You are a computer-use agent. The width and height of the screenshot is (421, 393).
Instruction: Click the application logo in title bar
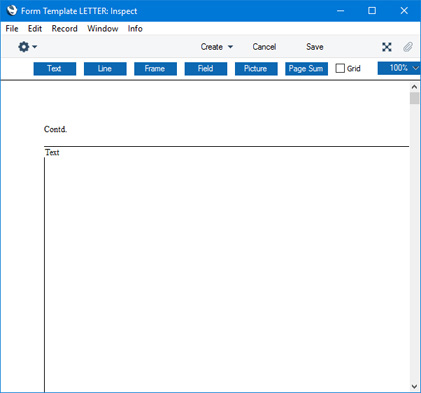pos(12,11)
